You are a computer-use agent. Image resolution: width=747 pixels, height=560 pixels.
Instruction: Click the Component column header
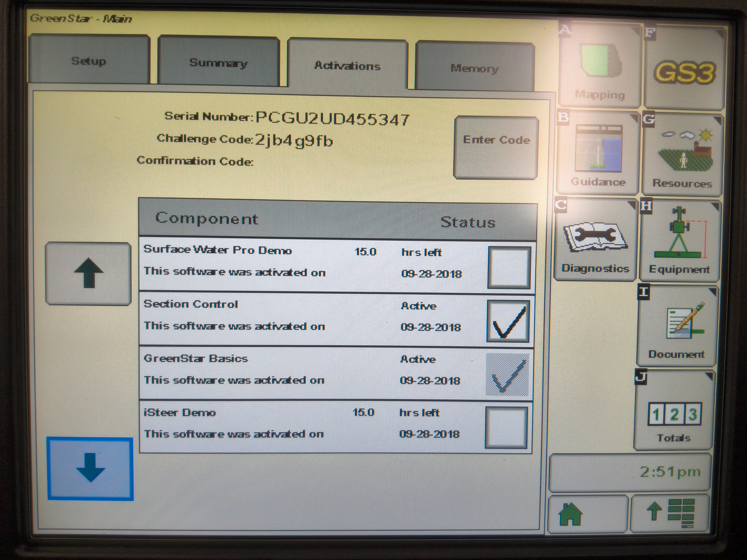pyautogui.click(x=207, y=219)
